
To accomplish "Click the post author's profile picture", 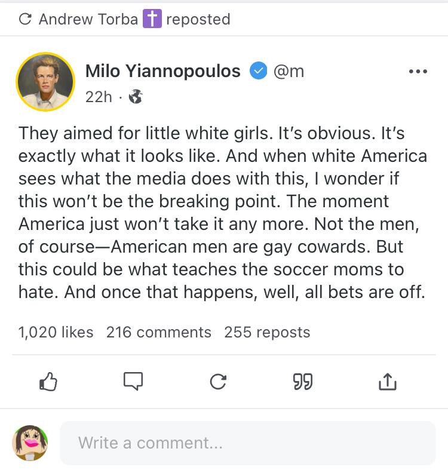I will [45, 82].
